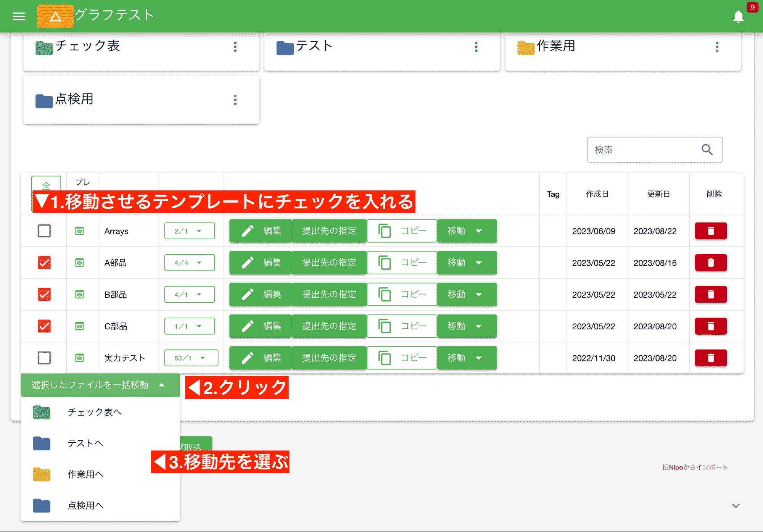
Task: Delete the B部品 template
Action: pos(711,294)
